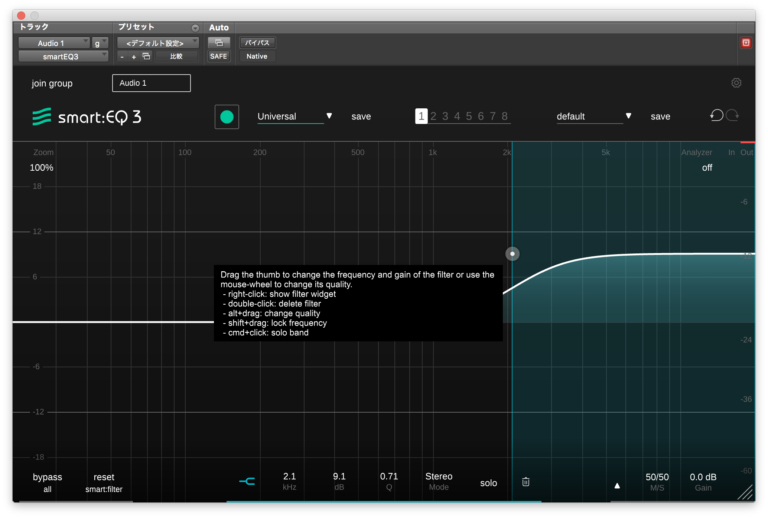The height and width of the screenshot is (518, 768).
Task: Toggle the バイパス bypass button
Action: click(257, 43)
